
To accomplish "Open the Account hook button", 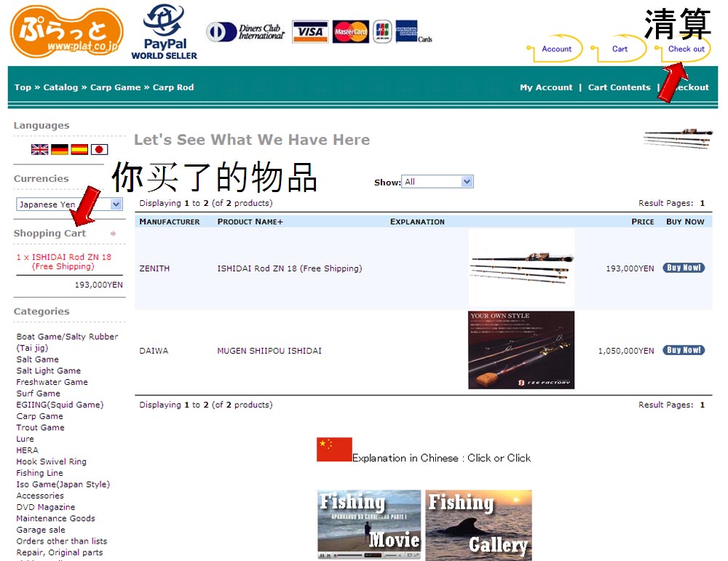I will tap(555, 49).
